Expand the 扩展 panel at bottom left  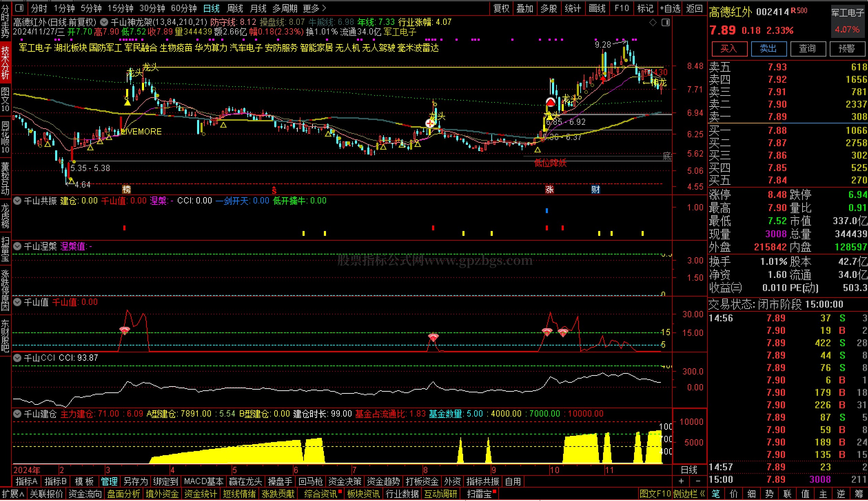coord(13,494)
